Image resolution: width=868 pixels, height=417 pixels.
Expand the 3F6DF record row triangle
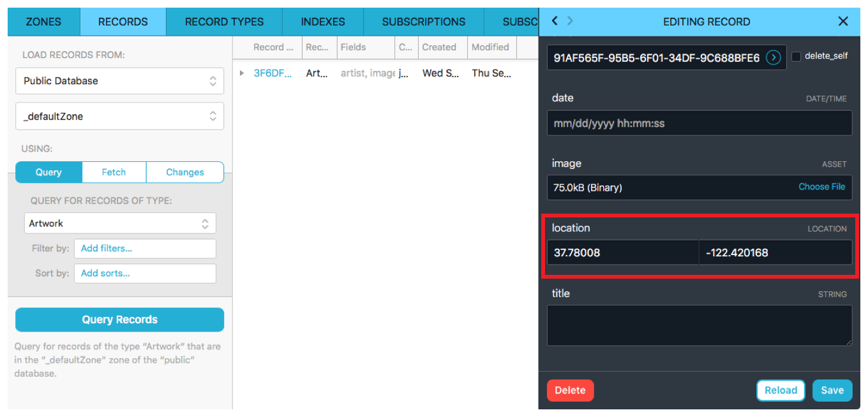242,73
